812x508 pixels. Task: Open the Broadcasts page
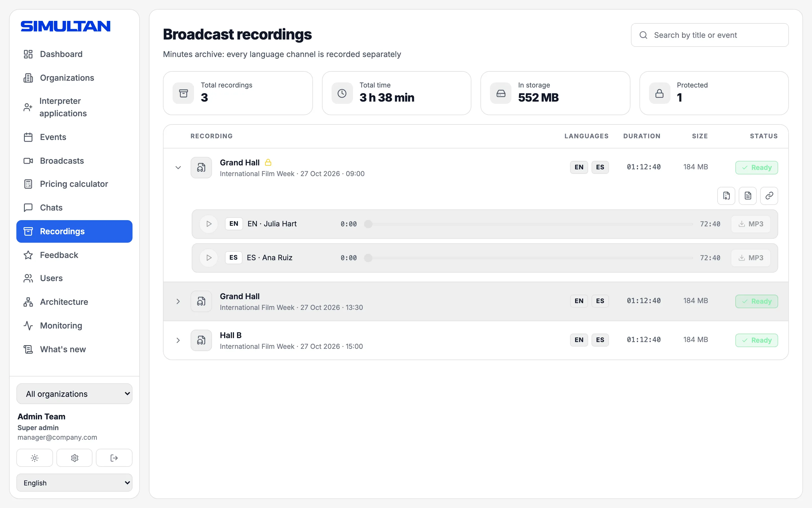74,161
